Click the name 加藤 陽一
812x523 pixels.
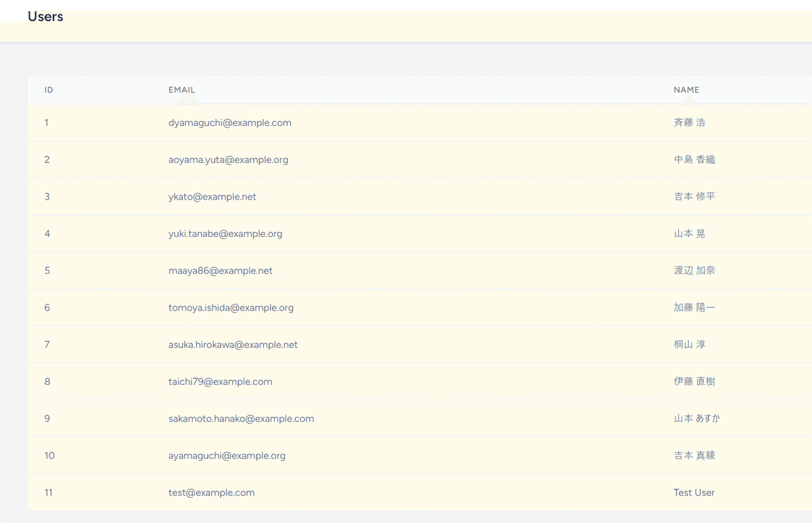694,308
